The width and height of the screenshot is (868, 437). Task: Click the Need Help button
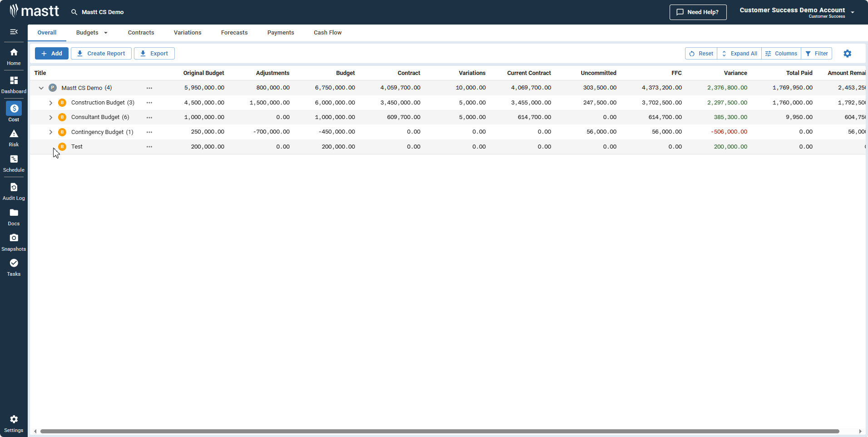tap(698, 12)
